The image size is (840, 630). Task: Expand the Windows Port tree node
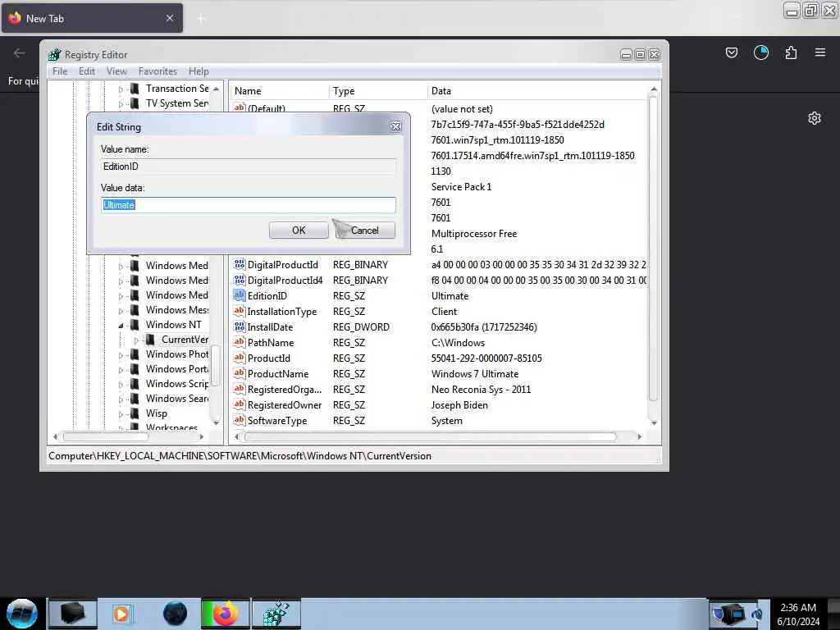121,370
